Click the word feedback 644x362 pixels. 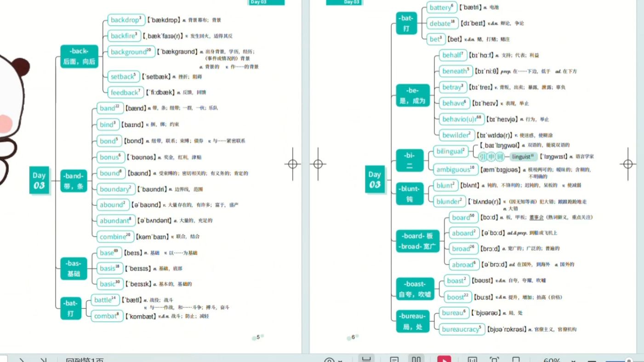click(x=125, y=92)
